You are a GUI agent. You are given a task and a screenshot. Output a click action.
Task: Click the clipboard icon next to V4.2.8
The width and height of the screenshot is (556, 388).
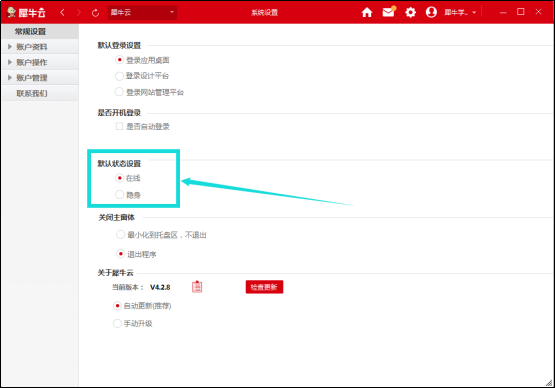click(197, 287)
